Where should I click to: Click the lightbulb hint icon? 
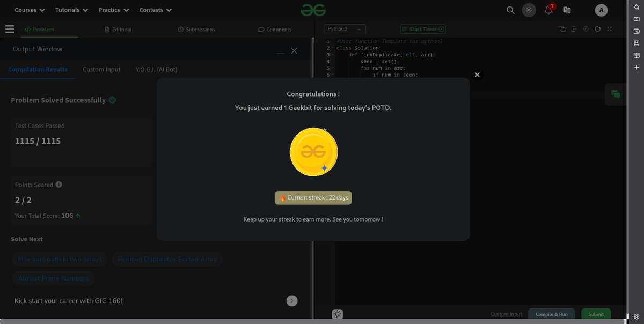[337, 314]
